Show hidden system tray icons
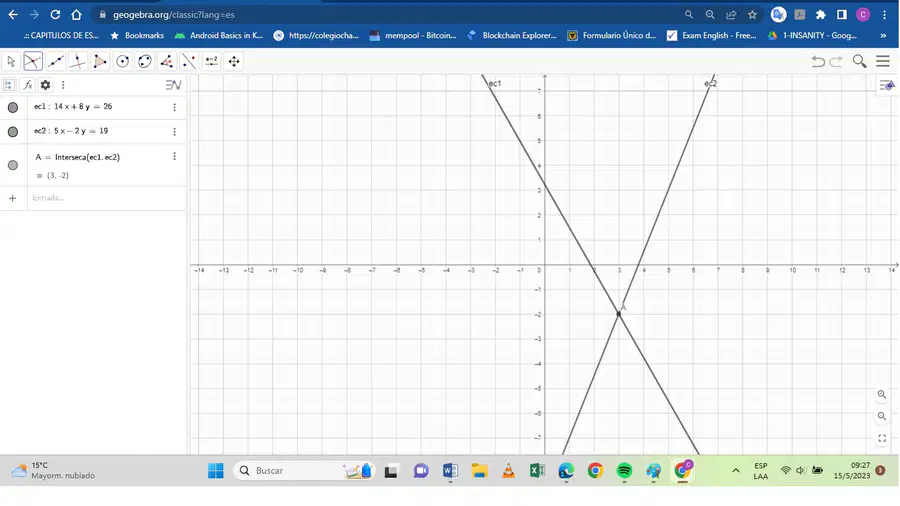900x506 pixels. pos(736,471)
